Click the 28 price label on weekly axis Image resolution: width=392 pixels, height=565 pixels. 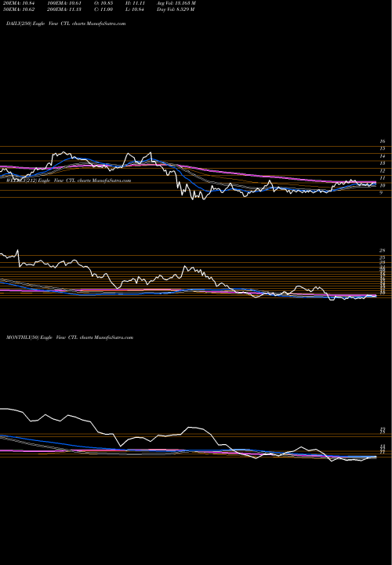[x=383, y=250]
